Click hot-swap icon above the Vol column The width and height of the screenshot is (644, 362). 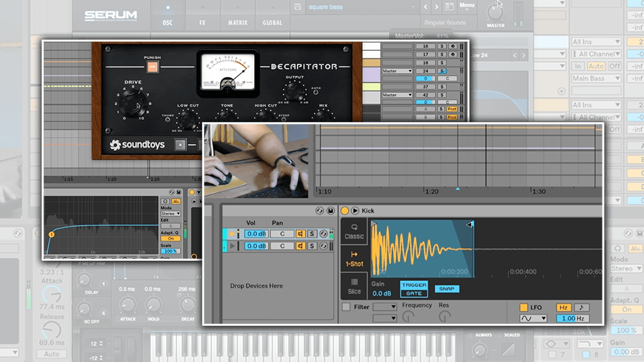pyautogui.click(x=319, y=210)
